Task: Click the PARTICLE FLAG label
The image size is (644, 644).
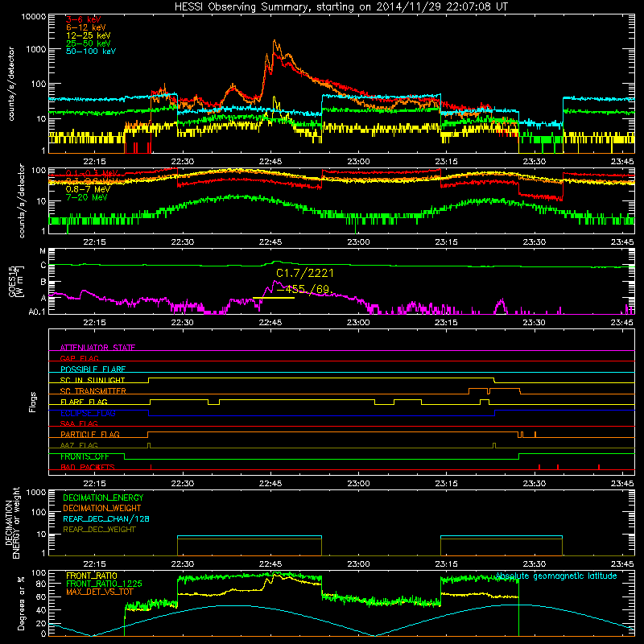Action: tap(90, 434)
